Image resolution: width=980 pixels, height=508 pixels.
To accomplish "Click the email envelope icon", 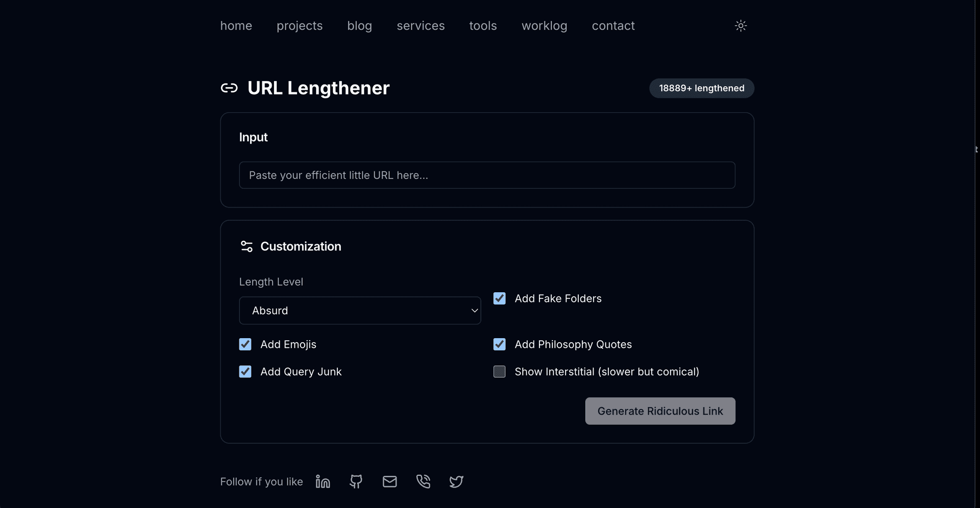I will [389, 481].
